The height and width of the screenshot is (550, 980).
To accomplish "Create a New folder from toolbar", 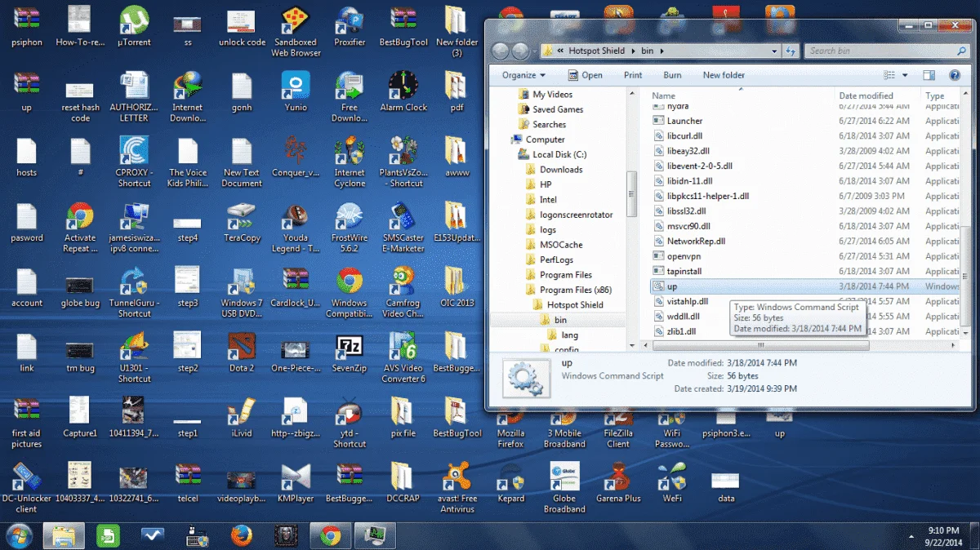I will tap(724, 75).
